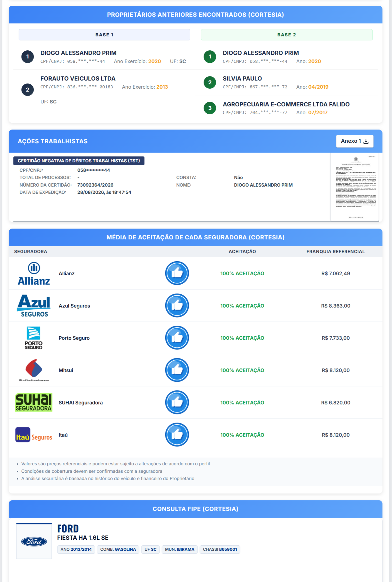Click the Allianz franchise value R$ 7.062,49
The width and height of the screenshot is (392, 582).
[x=336, y=273]
